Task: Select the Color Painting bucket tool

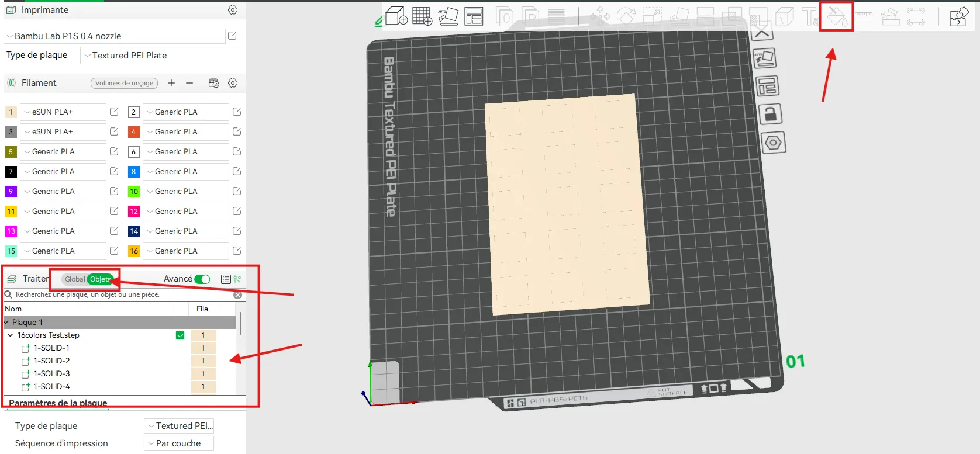Action: (x=837, y=16)
